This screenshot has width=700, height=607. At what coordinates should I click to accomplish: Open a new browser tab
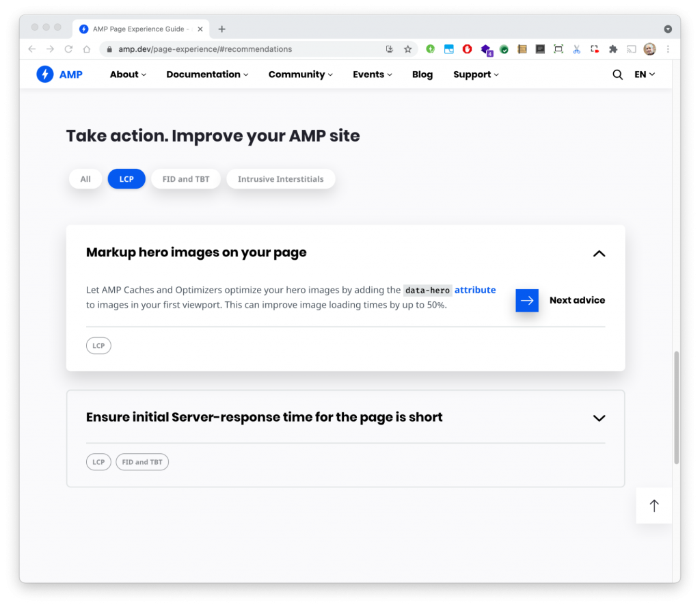(222, 29)
